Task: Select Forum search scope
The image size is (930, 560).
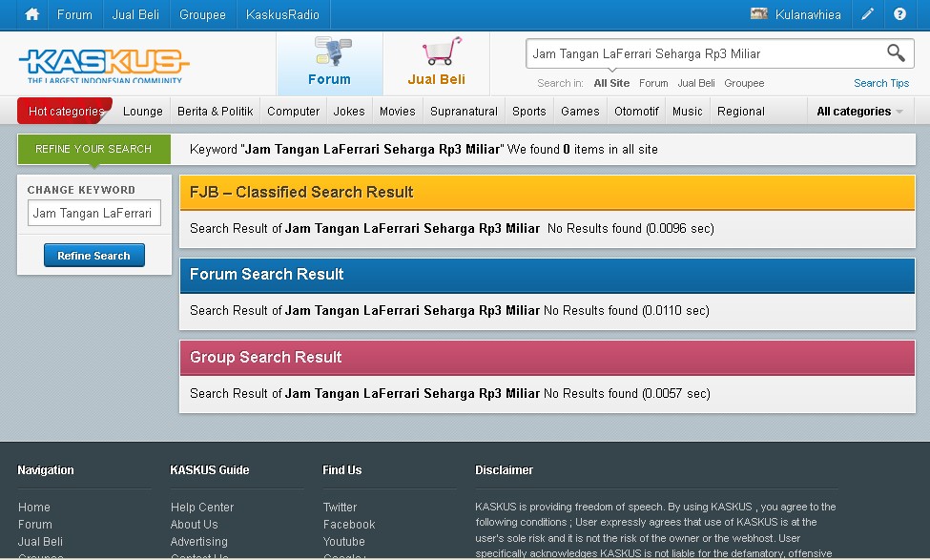Action: pos(653,83)
